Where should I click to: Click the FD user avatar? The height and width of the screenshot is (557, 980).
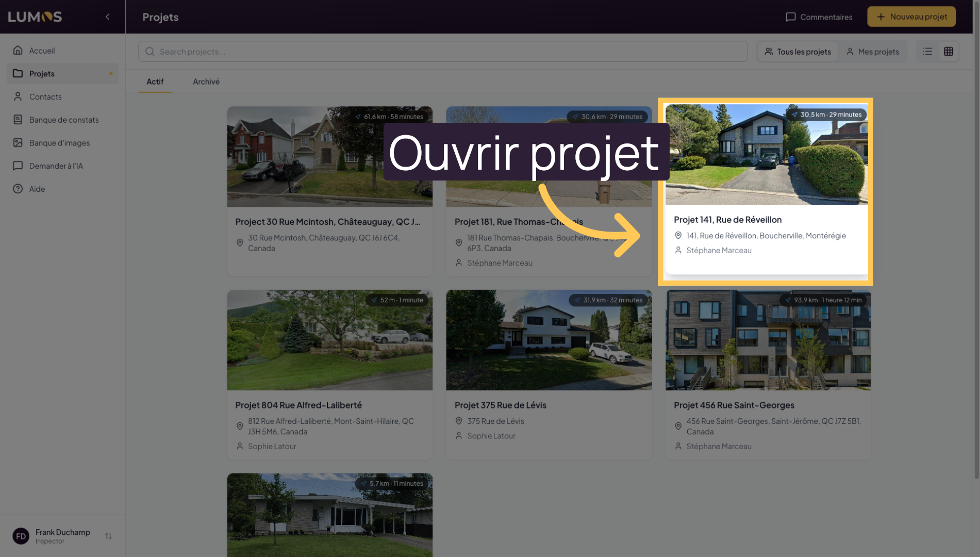click(21, 536)
